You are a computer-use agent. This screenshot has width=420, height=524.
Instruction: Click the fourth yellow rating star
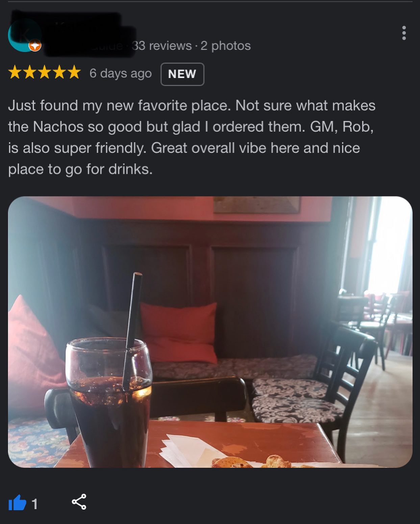(59, 73)
